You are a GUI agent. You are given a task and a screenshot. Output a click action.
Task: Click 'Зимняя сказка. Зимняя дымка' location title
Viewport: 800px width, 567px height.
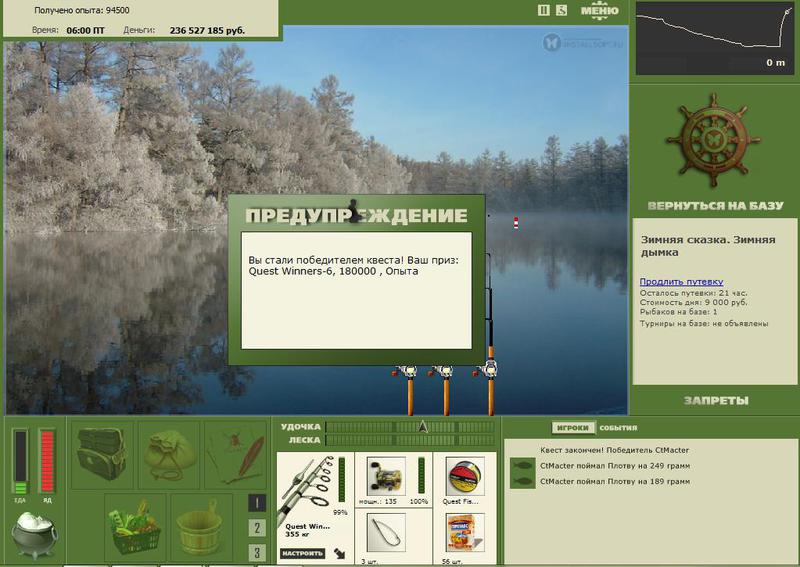point(708,246)
